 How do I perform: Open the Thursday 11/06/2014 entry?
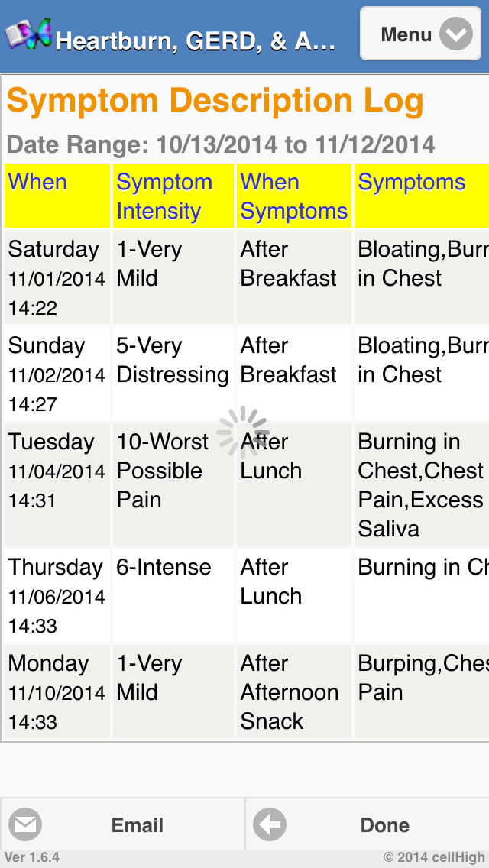point(57,596)
